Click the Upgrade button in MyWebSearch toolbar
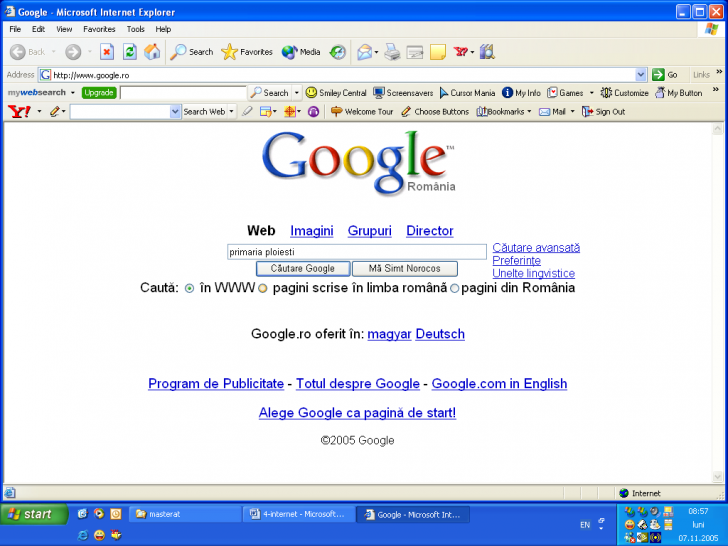This screenshot has width=728, height=546. [98, 93]
